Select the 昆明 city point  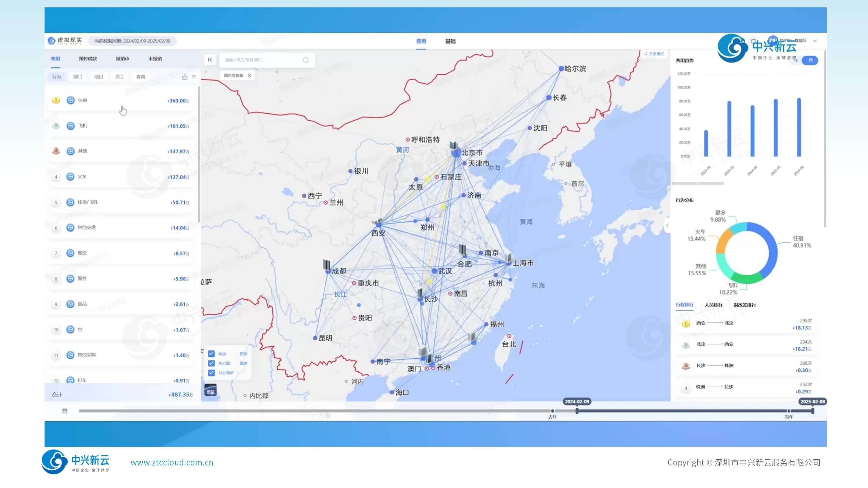(x=315, y=338)
